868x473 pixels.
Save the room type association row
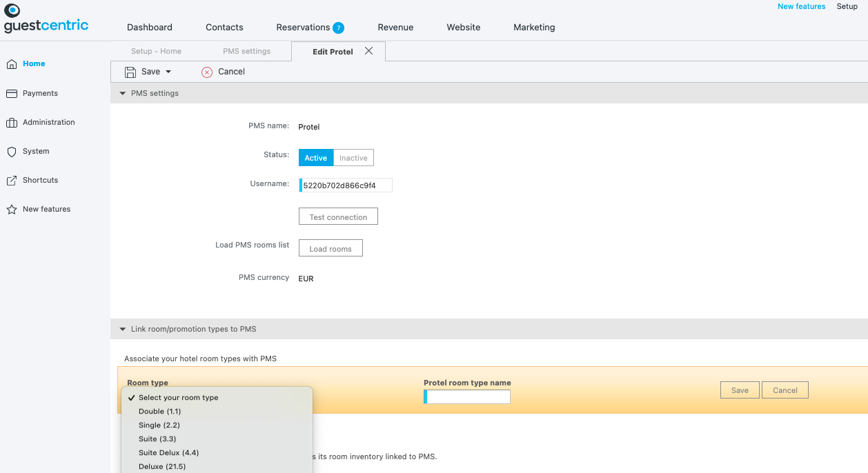coord(740,390)
